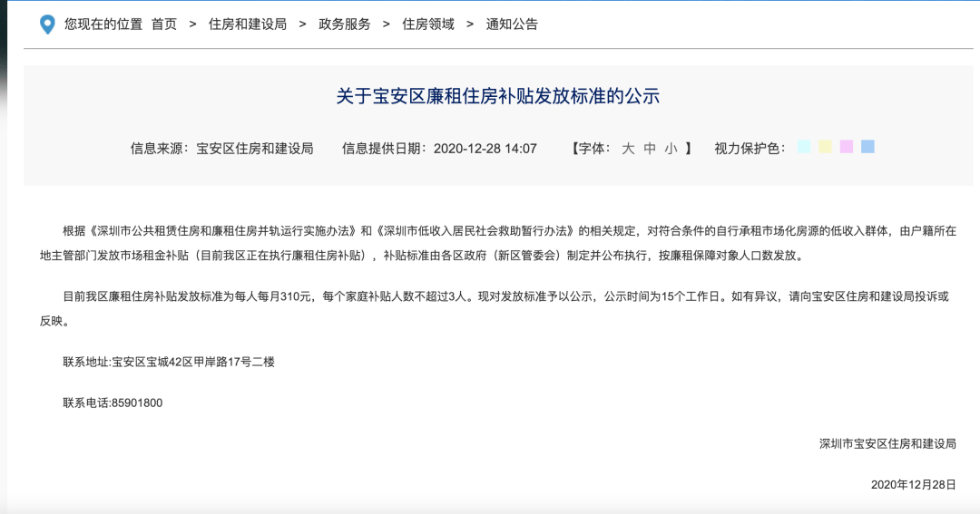Set font size to 中
The width and height of the screenshot is (980, 514).
tap(650, 149)
